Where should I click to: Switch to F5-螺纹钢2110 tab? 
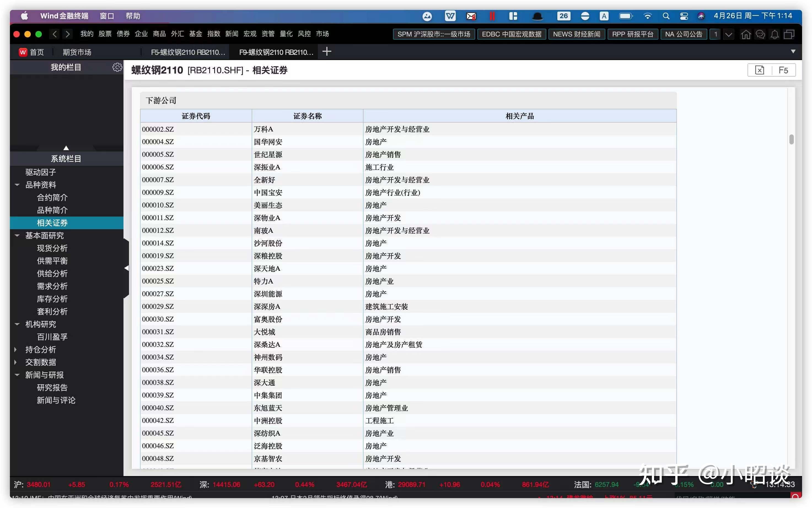coord(188,52)
